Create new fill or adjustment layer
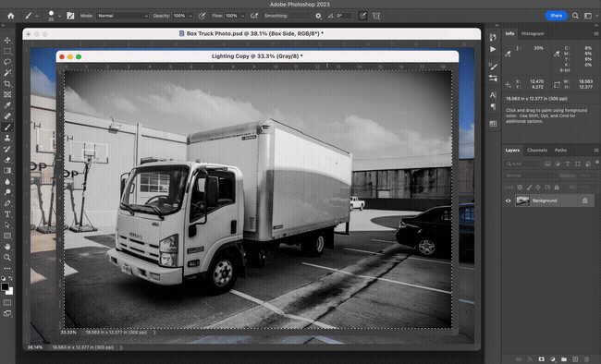Viewport: 601px width, 364px height. tap(553, 359)
